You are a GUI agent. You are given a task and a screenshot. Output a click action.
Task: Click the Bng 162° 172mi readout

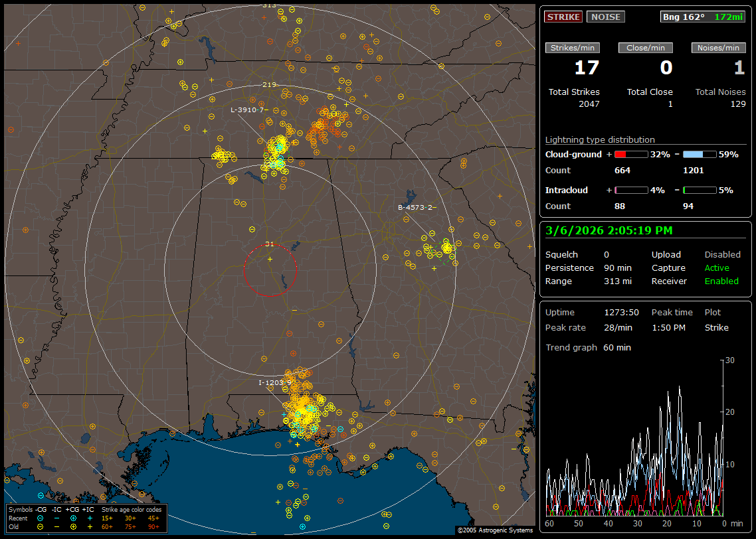703,17
